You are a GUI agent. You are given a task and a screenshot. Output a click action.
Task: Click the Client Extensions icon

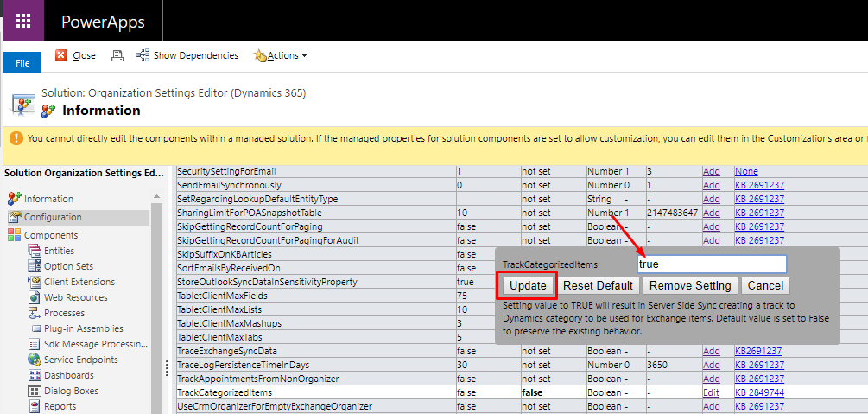click(35, 282)
